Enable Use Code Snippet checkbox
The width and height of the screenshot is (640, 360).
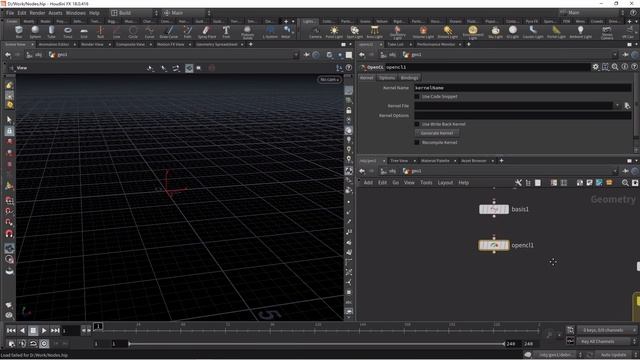coord(417,97)
